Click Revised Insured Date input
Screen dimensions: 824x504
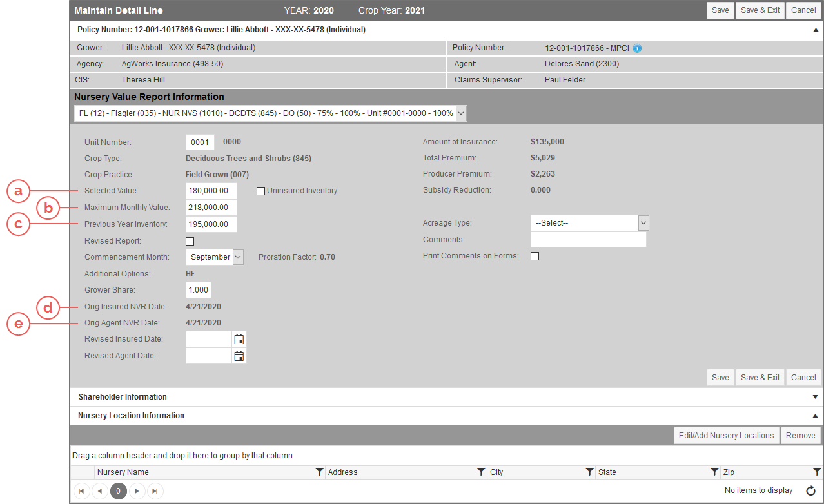point(209,339)
